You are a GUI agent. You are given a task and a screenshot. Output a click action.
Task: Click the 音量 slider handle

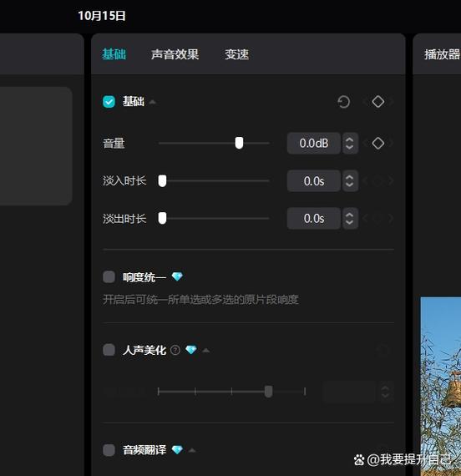(239, 143)
